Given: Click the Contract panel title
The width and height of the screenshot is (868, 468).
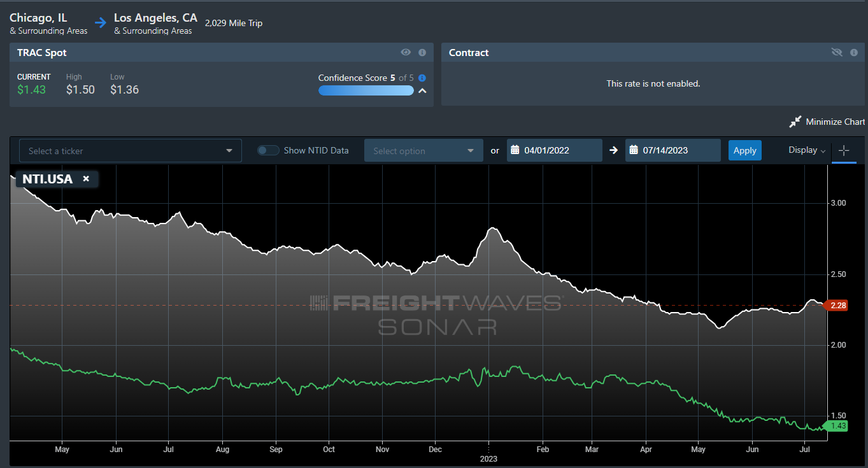Looking at the screenshot, I should 469,53.
